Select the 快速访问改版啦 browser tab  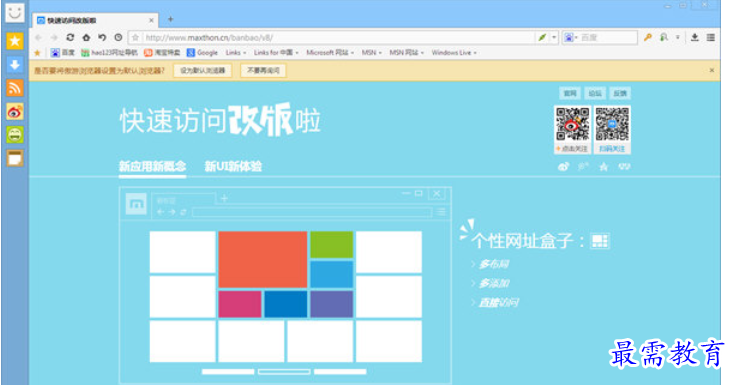(x=95, y=21)
